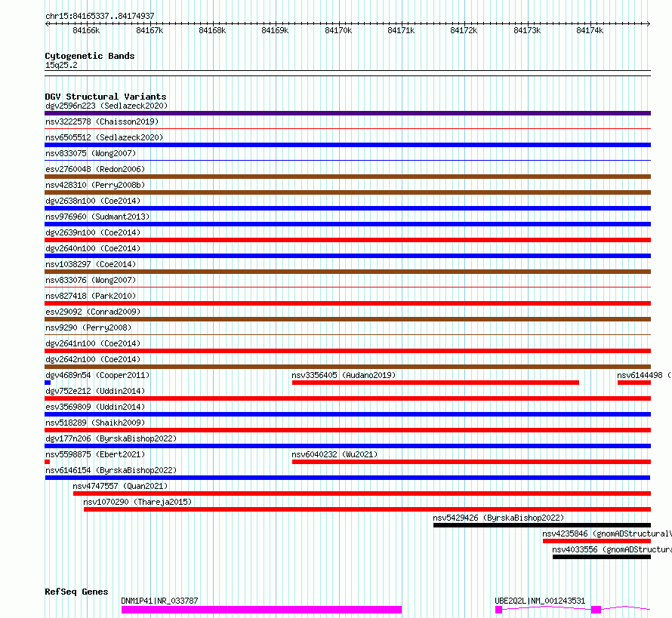Click nsv1038297 (Coe2014) label
The image size is (672, 618).
91,264
